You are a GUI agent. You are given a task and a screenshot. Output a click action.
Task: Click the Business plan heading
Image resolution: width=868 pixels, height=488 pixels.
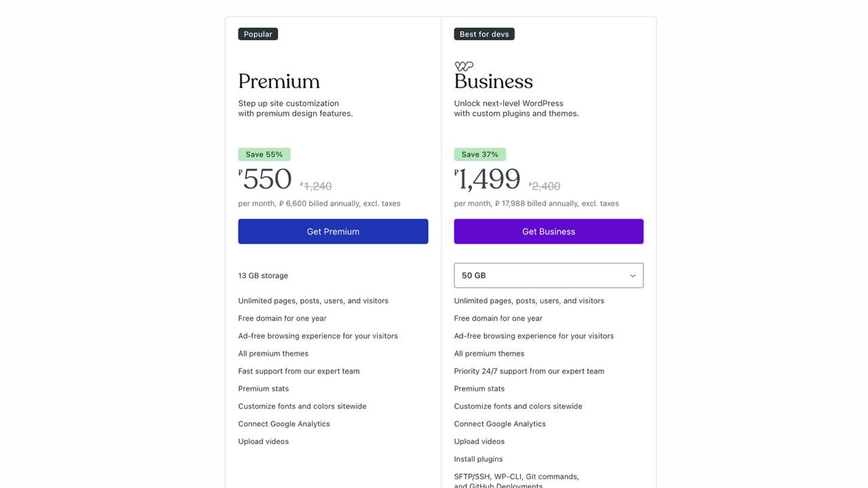click(x=494, y=81)
